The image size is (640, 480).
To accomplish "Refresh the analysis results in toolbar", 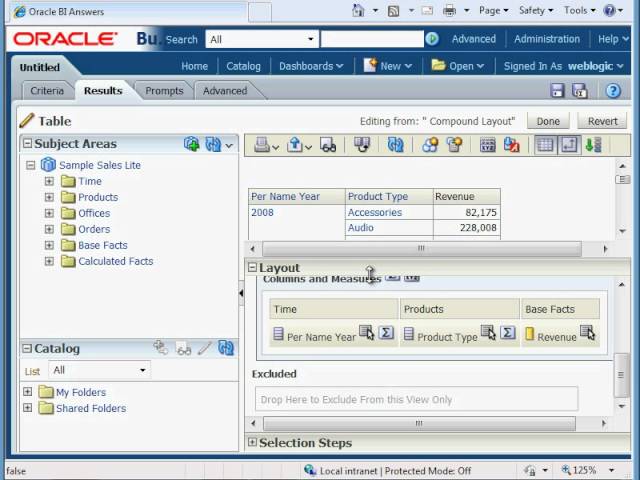I will pos(395,145).
